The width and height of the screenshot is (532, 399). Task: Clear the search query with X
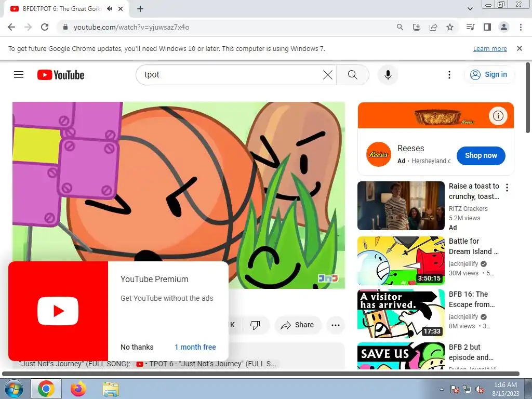coord(328,75)
